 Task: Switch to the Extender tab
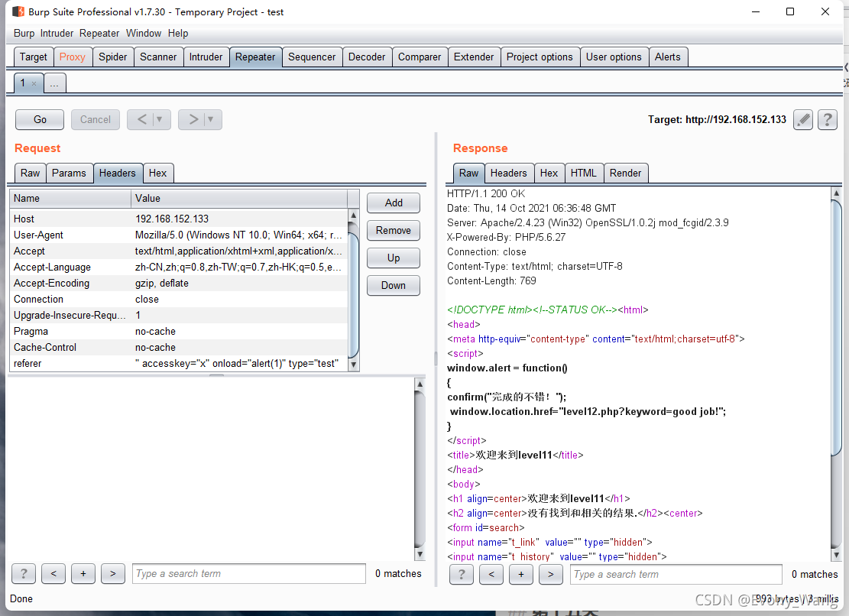pos(473,57)
